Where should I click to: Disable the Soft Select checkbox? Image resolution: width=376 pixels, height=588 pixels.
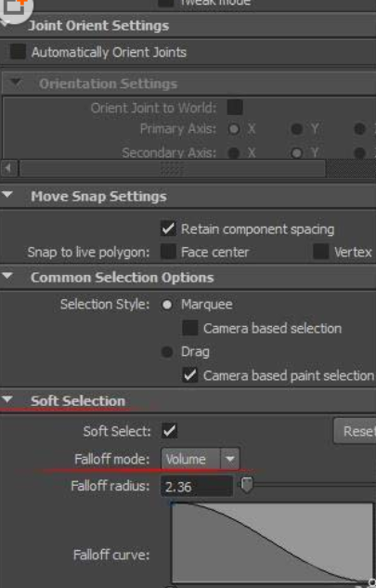[x=170, y=431]
